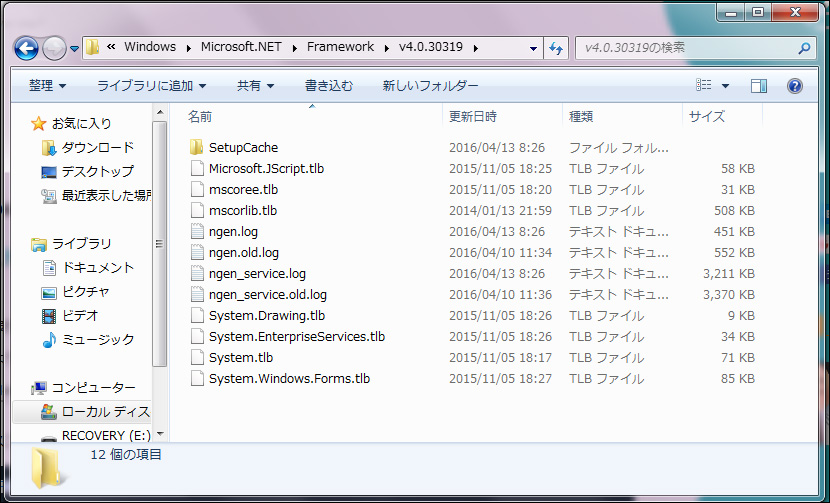Select the ngen.old.log file icon
The height and width of the screenshot is (503, 830).
[x=197, y=253]
